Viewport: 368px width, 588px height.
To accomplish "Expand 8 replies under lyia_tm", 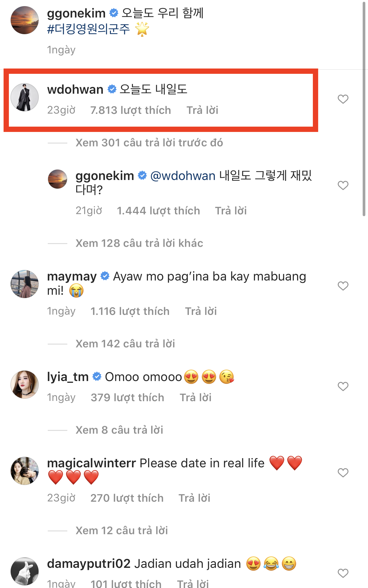I will (119, 430).
